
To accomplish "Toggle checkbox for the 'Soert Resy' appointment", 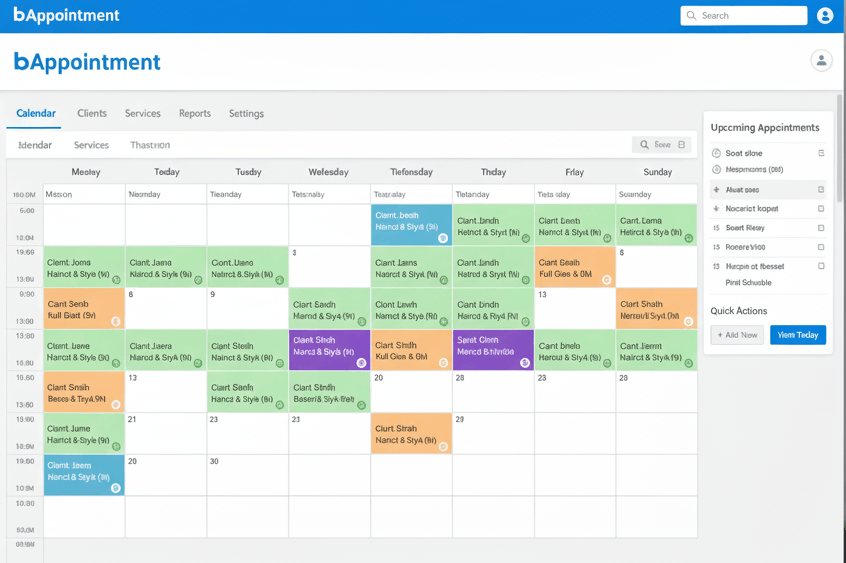I will click(821, 228).
